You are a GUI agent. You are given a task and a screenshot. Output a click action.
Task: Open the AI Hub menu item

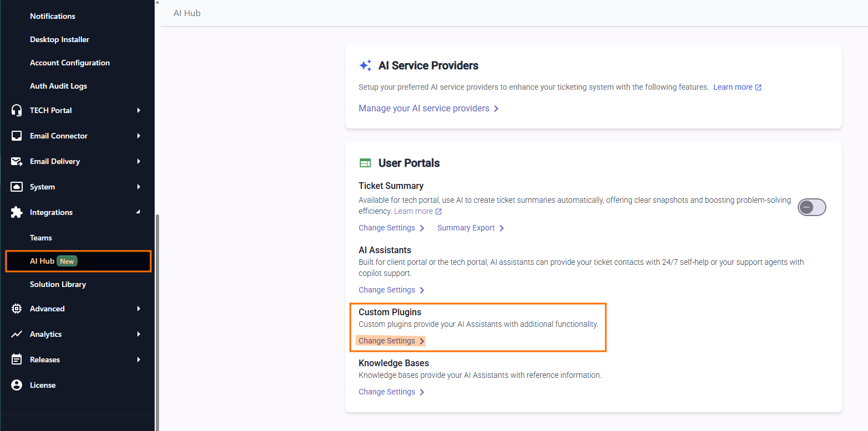(42, 261)
